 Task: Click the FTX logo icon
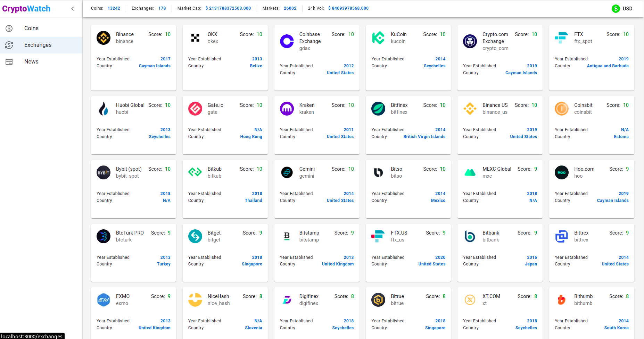click(562, 38)
